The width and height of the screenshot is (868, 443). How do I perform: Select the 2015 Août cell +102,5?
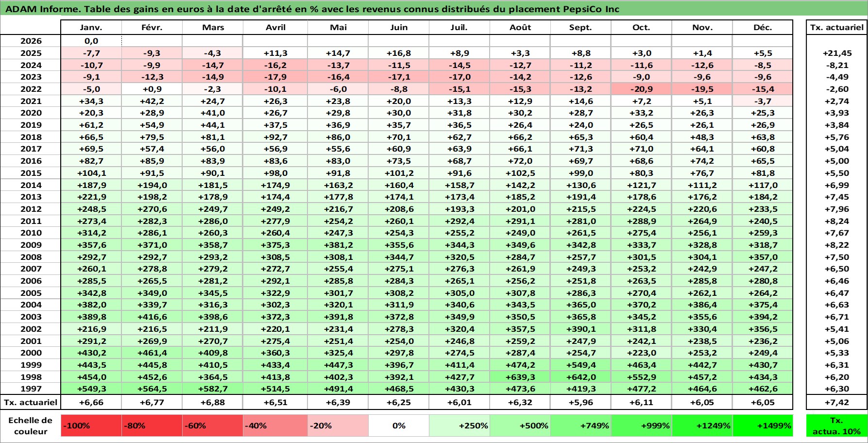520,173
